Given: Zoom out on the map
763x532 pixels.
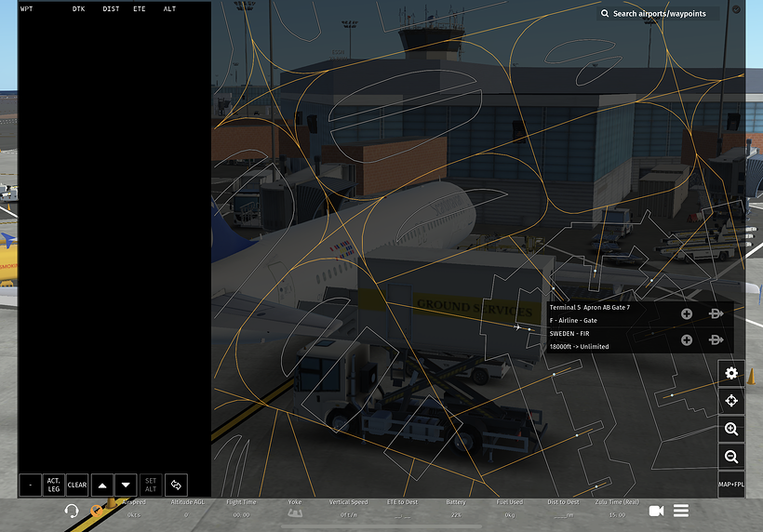Looking at the screenshot, I should click(730, 457).
